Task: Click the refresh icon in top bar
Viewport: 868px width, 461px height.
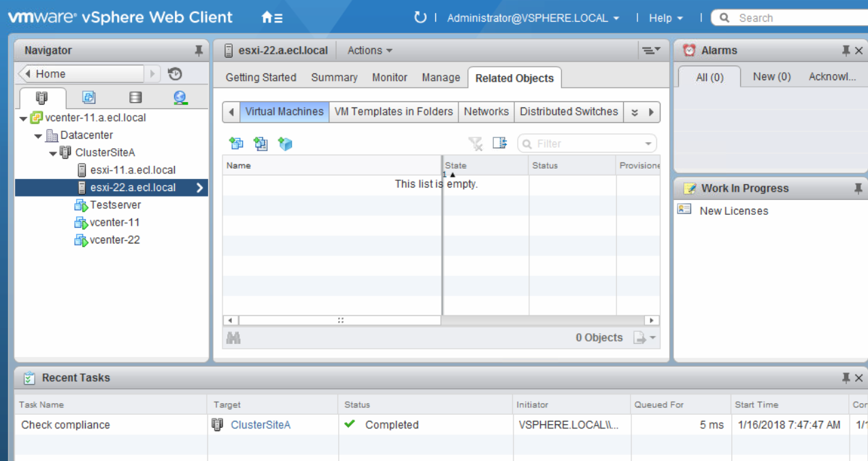Action: pos(420,18)
